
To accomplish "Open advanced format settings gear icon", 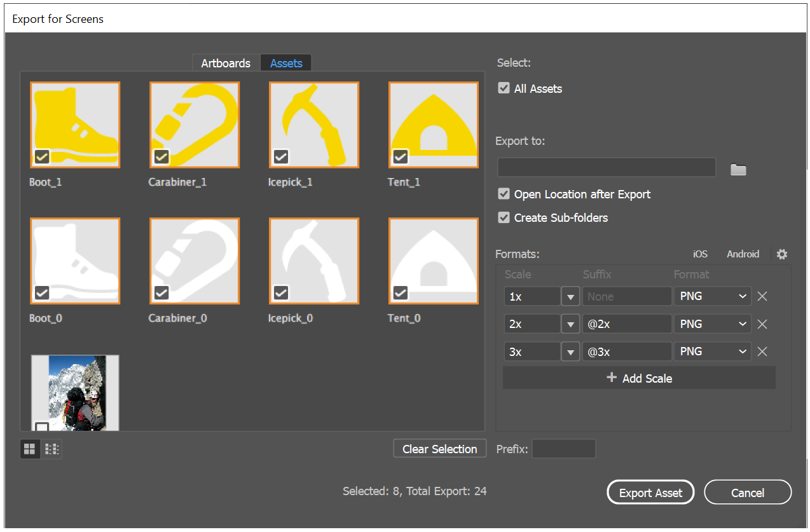I will 782,254.
